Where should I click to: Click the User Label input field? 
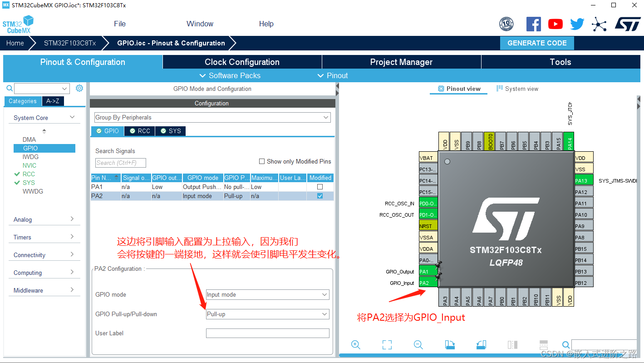point(268,333)
